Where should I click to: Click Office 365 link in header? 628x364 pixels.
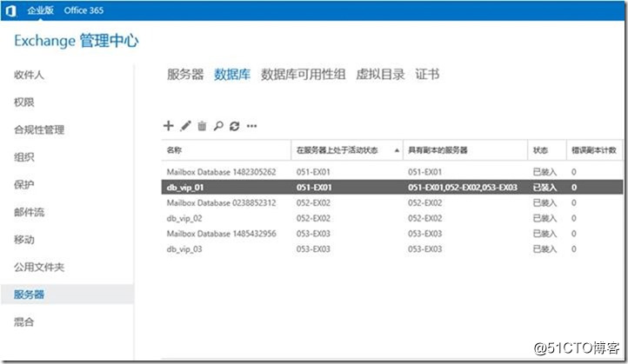click(84, 10)
